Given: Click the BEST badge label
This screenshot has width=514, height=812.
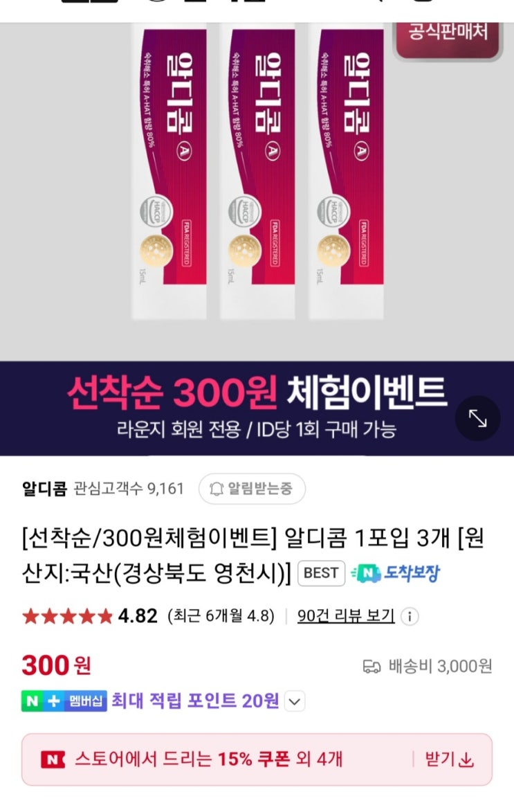Looking at the screenshot, I should click(x=321, y=572).
